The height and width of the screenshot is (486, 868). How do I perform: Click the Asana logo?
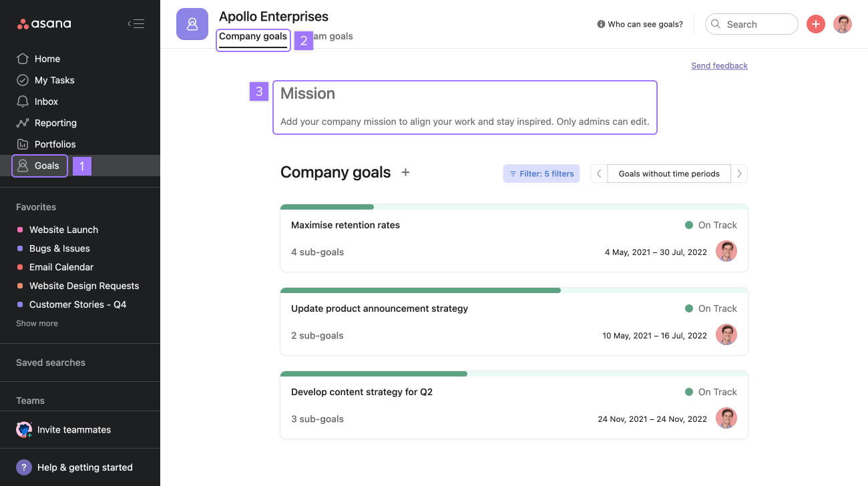click(x=44, y=24)
